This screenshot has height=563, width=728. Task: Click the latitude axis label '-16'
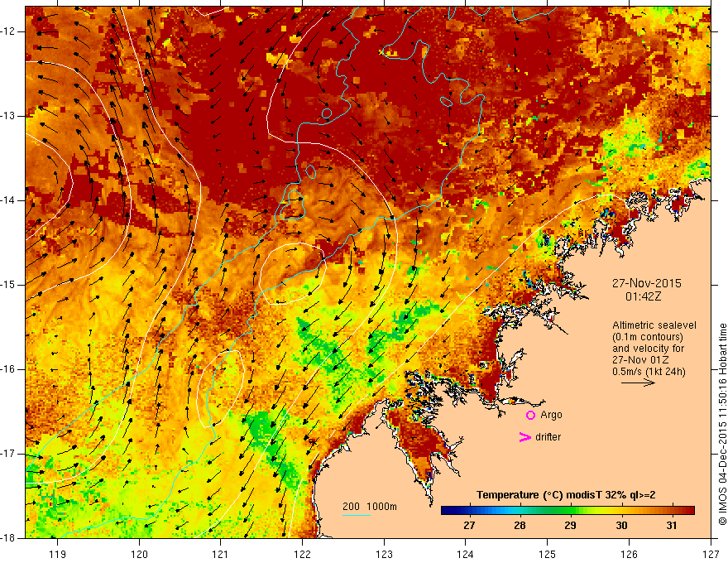(x=8, y=369)
